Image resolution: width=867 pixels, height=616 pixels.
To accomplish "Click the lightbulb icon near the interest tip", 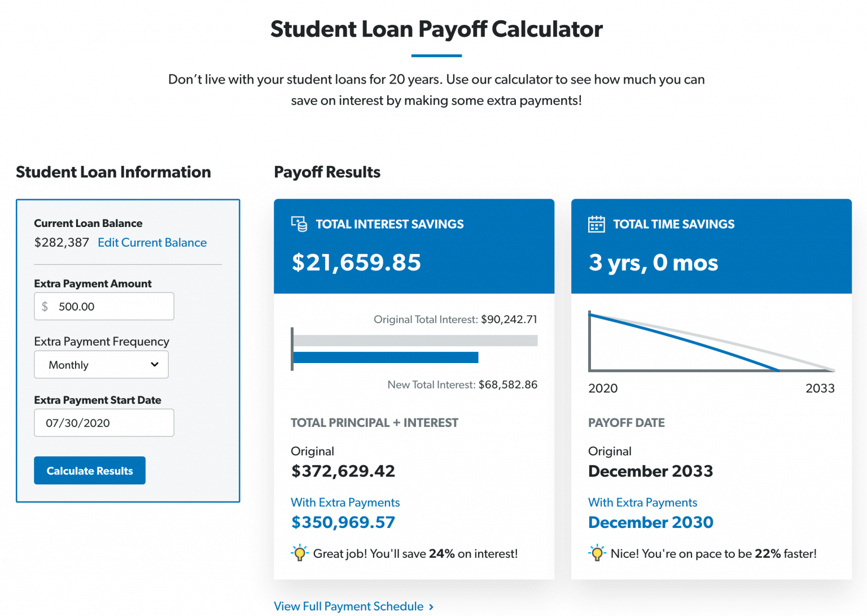I will click(x=300, y=553).
